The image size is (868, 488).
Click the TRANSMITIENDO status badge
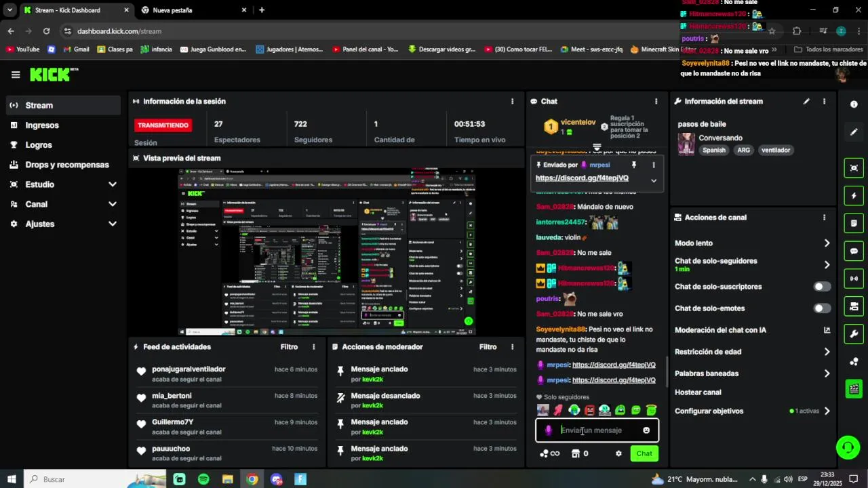pos(163,125)
